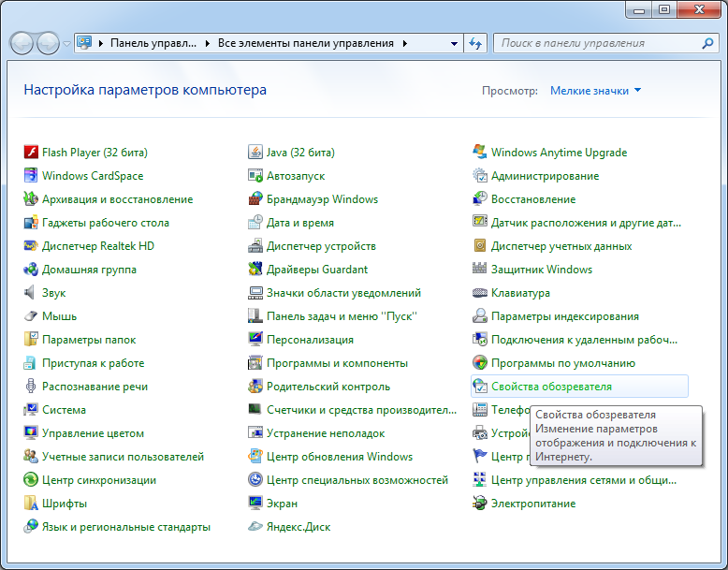Click the Программы по умолчанию icon
728x570 pixels.
point(480,363)
